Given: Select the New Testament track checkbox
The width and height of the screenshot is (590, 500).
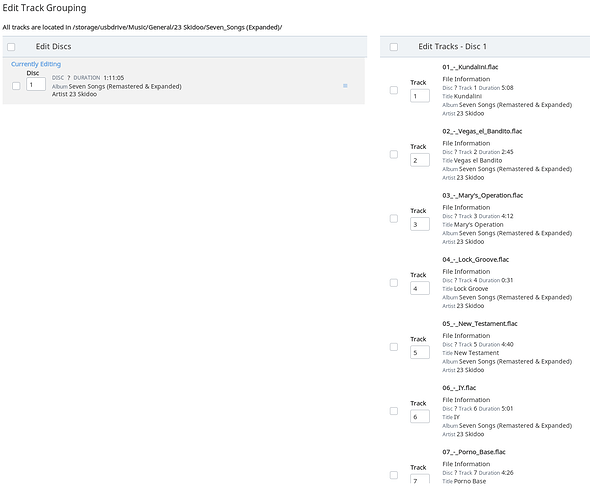Looking at the screenshot, I should 394,347.
